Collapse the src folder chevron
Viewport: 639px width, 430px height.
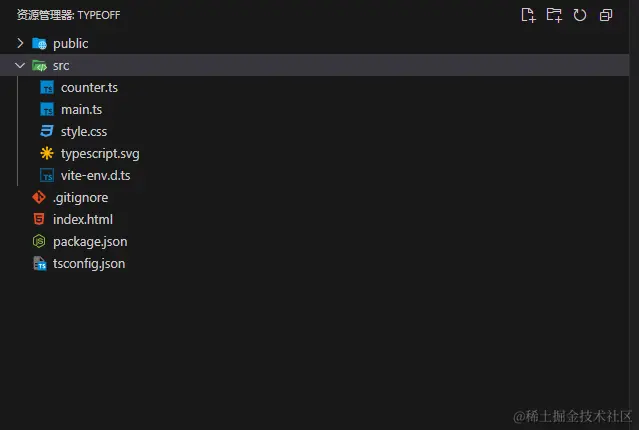pos(21,66)
